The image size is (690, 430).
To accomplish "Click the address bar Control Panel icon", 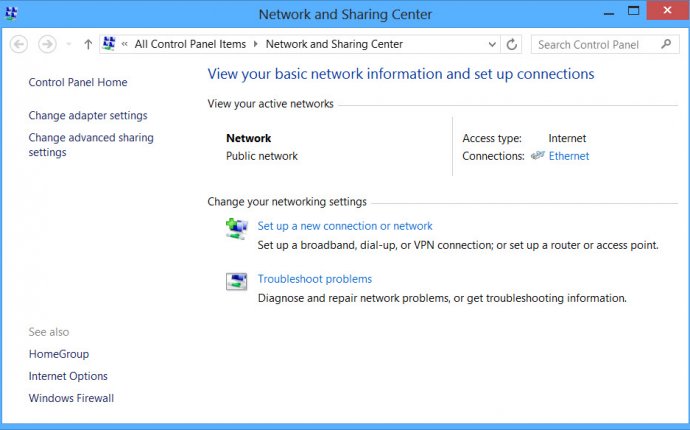I will [x=109, y=44].
